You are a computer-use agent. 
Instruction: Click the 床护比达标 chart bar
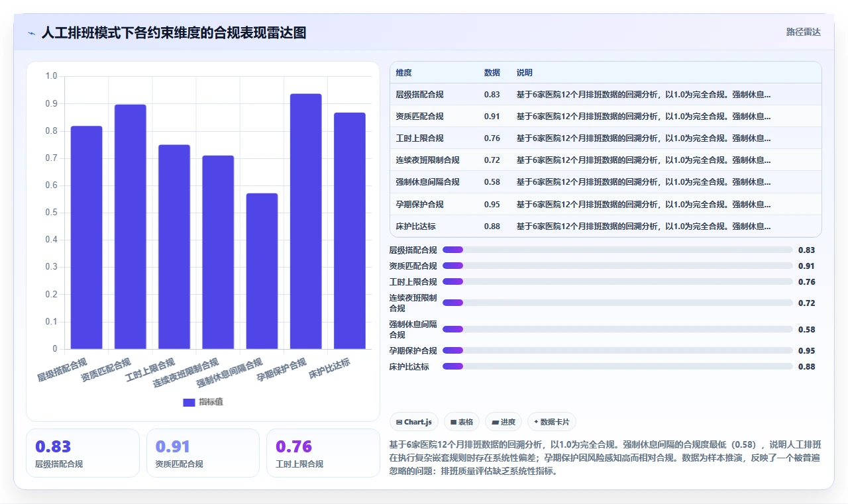[x=350, y=230]
